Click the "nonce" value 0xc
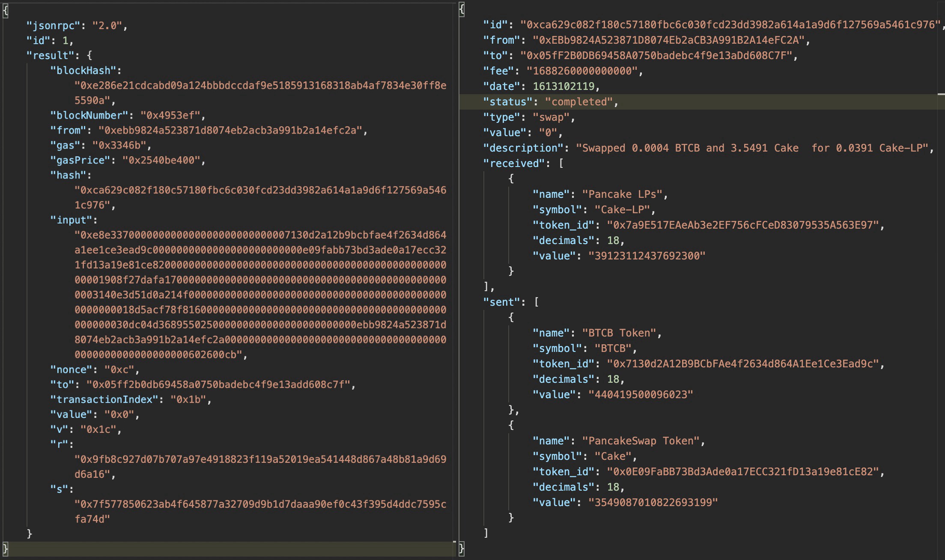Image resolution: width=945 pixels, height=560 pixels. (x=119, y=370)
